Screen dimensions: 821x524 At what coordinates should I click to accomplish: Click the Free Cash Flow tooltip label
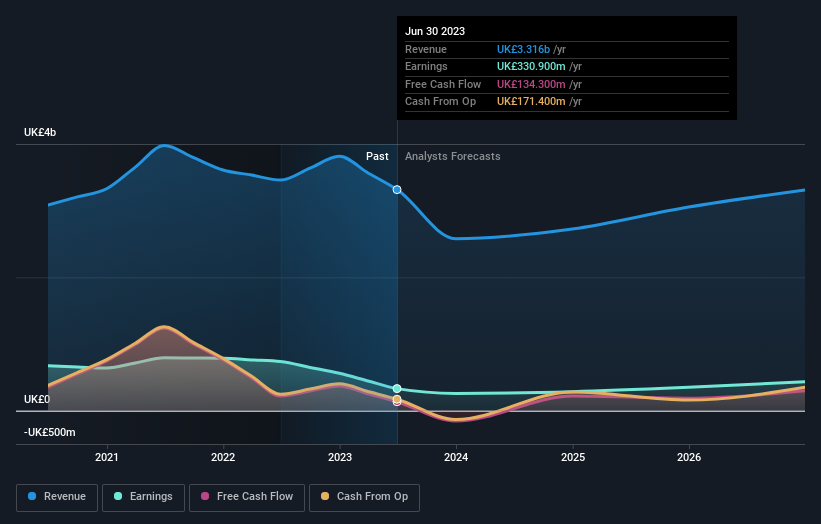coord(443,84)
